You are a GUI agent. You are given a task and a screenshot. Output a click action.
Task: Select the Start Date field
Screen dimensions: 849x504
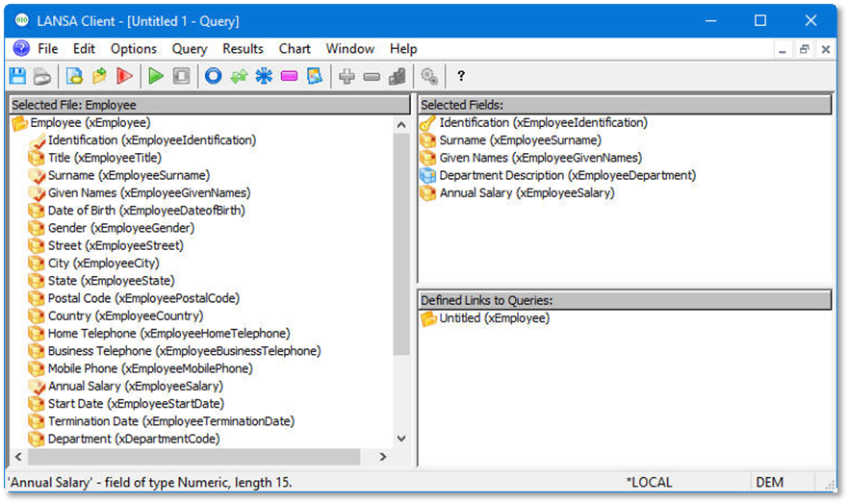coord(136,404)
